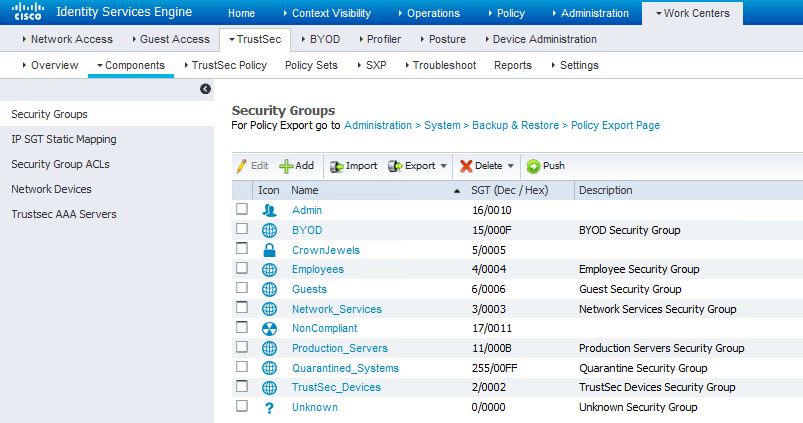
Task: Click the red X Delete icon
Action: tap(466, 166)
